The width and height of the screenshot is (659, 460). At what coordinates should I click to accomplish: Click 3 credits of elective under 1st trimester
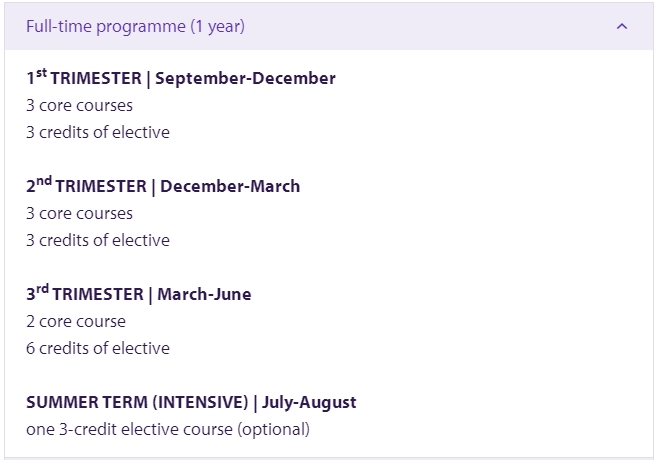point(98,132)
